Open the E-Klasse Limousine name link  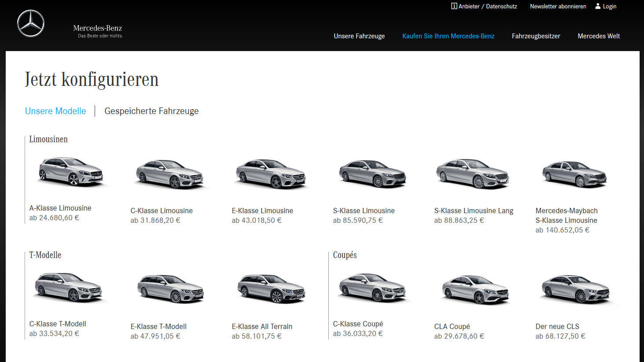262,211
